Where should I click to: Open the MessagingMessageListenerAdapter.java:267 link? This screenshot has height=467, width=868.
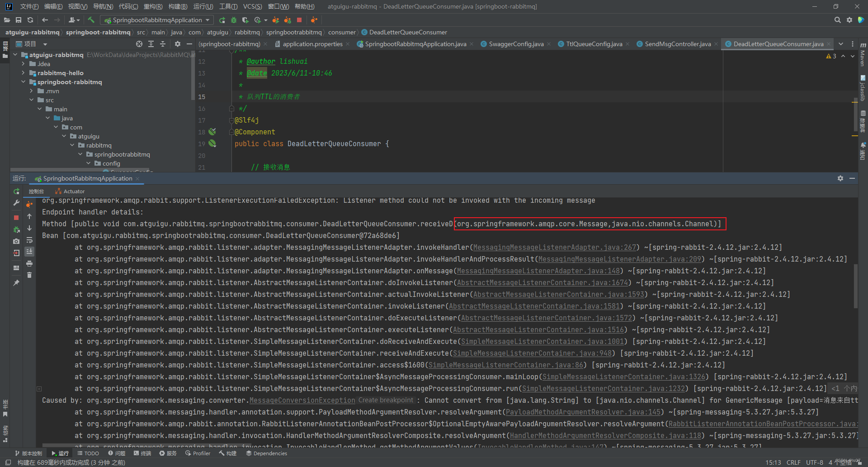(555, 248)
